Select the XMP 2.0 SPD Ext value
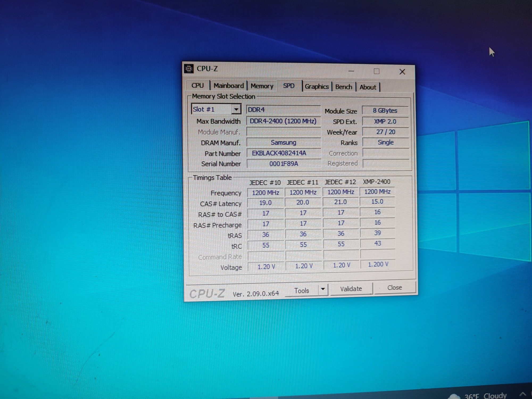The height and width of the screenshot is (399, 532). pyautogui.click(x=385, y=121)
